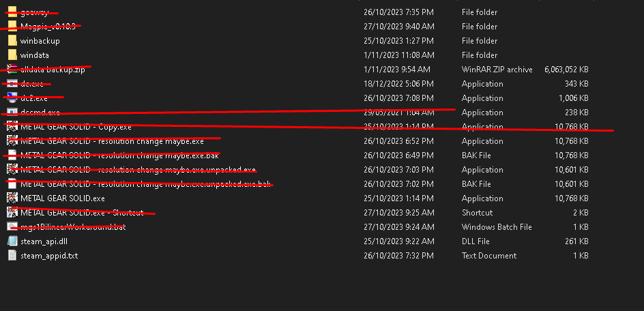Select the name mgs1BilinearWorkaround.bat
This screenshot has width=644, height=311.
point(73,227)
